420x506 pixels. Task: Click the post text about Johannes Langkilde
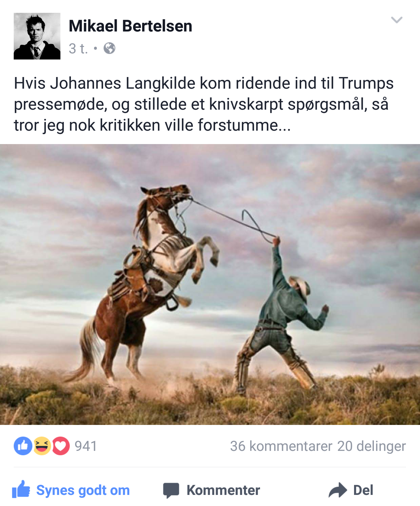204,104
